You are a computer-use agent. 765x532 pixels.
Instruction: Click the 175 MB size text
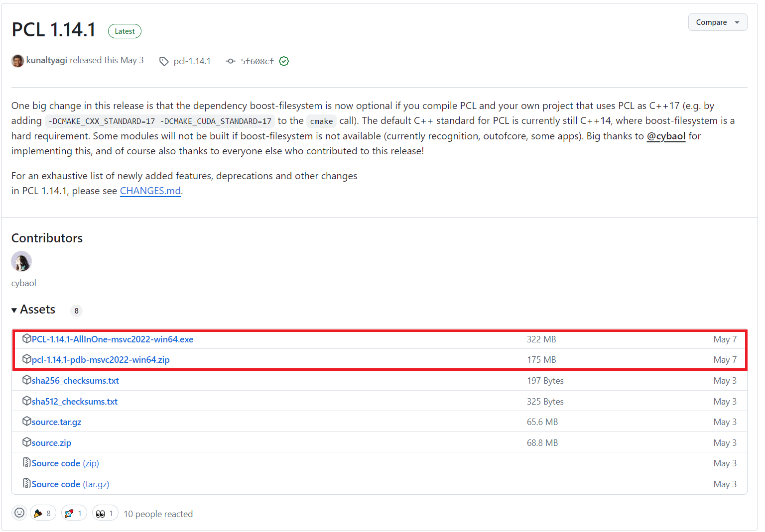541,360
